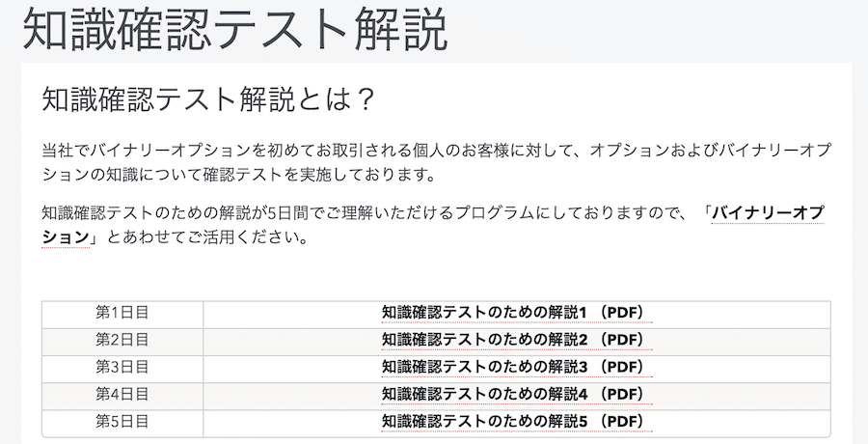This screenshot has height=444, width=868.
Task: Open 知識確認テストのための解説1 PDF link
Action: click(517, 313)
